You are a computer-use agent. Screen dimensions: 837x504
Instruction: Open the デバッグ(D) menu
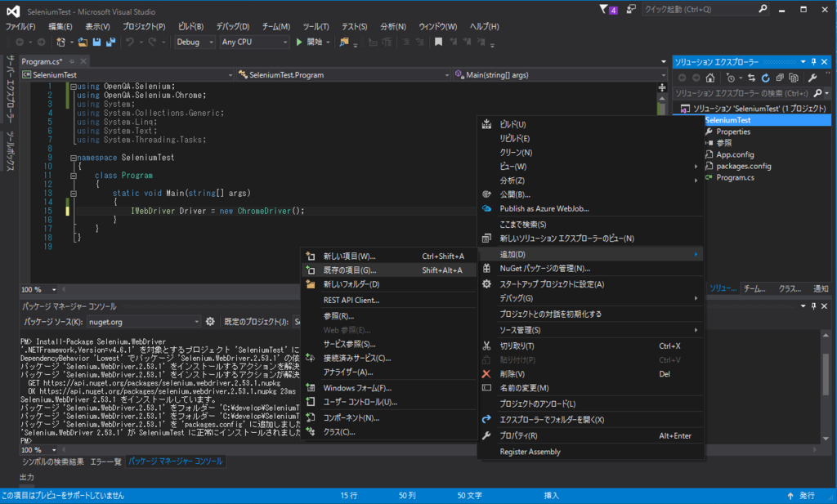(x=233, y=26)
